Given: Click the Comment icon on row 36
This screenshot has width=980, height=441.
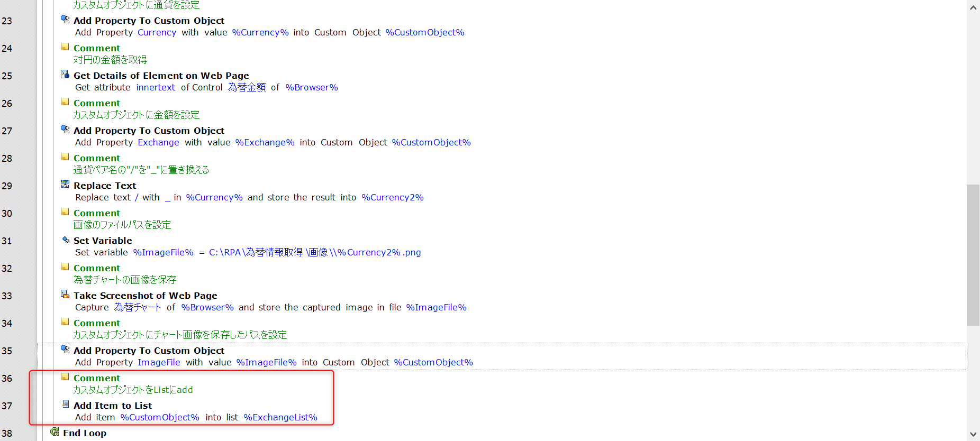Looking at the screenshot, I should click(65, 377).
